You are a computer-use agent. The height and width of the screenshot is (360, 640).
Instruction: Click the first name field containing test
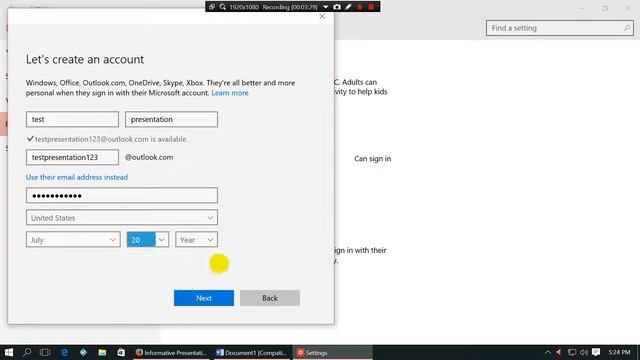click(x=72, y=119)
